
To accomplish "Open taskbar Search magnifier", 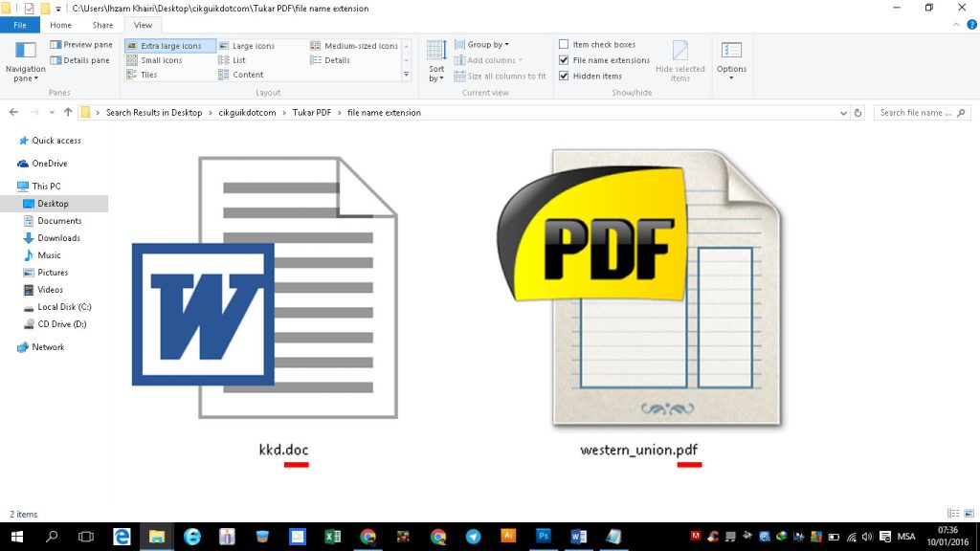I will pyautogui.click(x=52, y=536).
